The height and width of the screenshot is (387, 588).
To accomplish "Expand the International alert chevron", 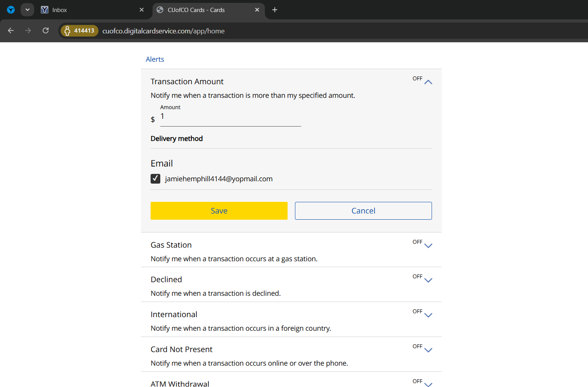I will coord(428,315).
